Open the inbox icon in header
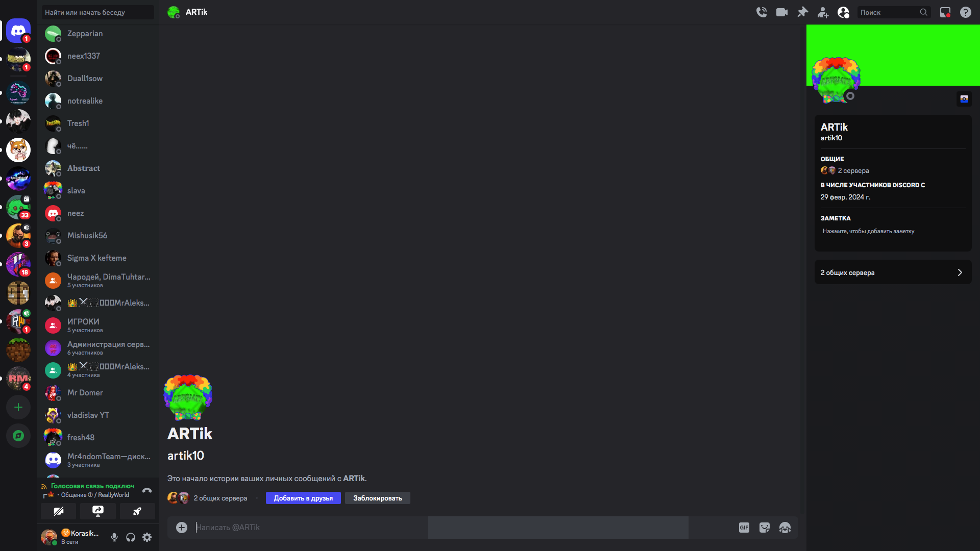The image size is (980, 551). click(945, 12)
